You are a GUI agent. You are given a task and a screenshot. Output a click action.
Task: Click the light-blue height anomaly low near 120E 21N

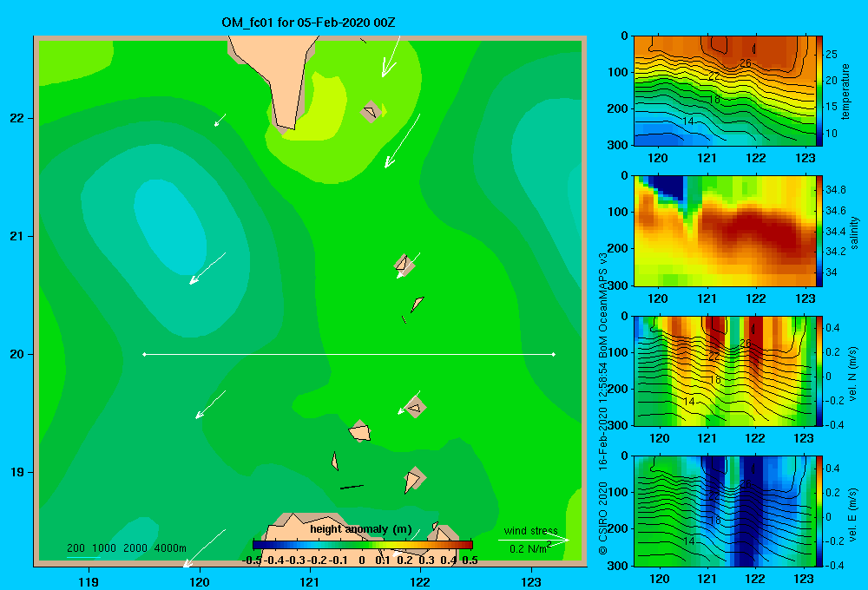169,226
